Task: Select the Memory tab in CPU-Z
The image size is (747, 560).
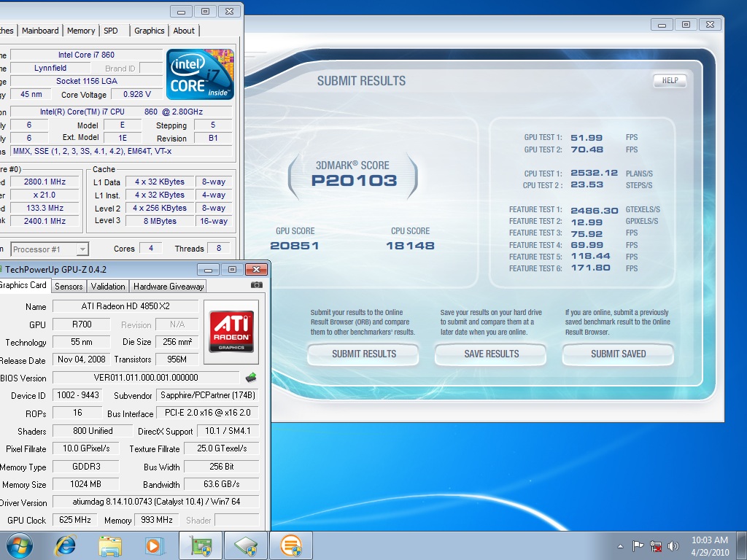Action: tap(81, 31)
